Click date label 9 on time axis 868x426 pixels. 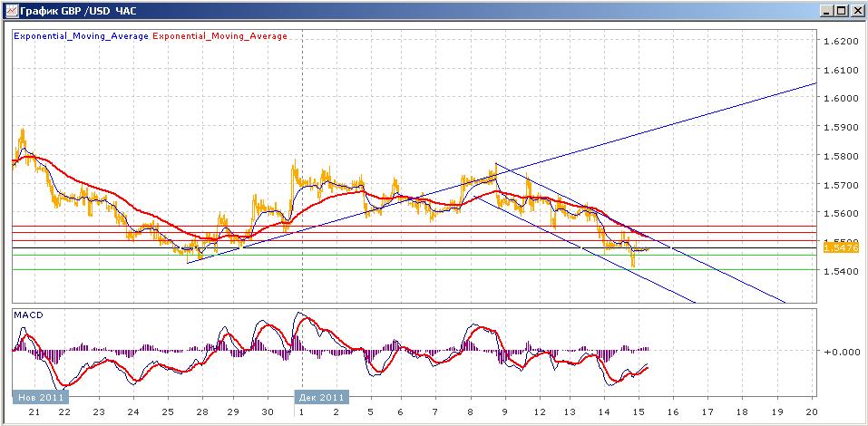(505, 412)
